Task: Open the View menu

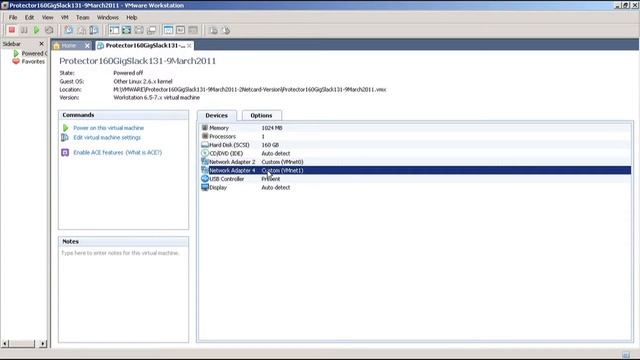Action: click(47, 18)
